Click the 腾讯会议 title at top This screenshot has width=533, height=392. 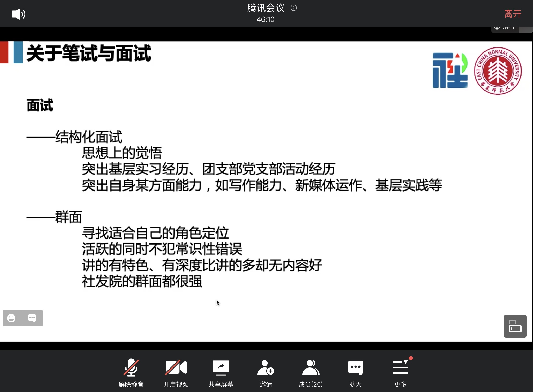[266, 8]
